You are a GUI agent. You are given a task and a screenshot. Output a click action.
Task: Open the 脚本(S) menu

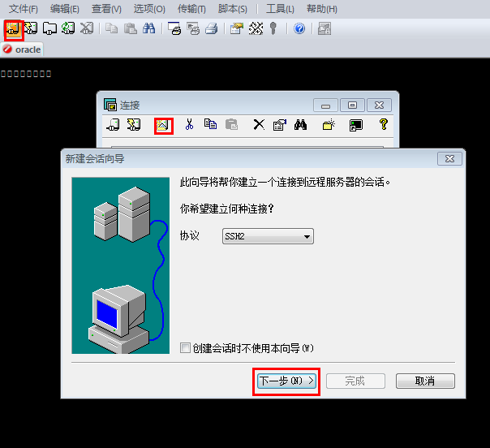(x=233, y=9)
